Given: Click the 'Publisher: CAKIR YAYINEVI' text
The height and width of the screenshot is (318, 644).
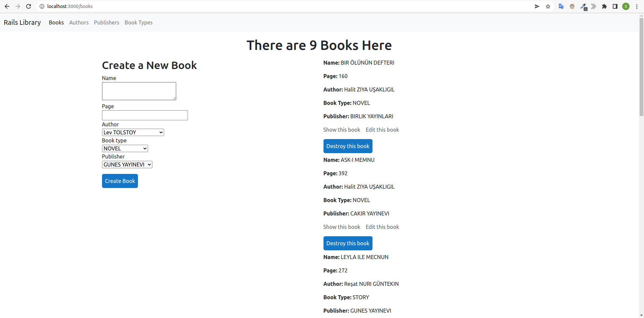Looking at the screenshot, I should pyautogui.click(x=356, y=213).
